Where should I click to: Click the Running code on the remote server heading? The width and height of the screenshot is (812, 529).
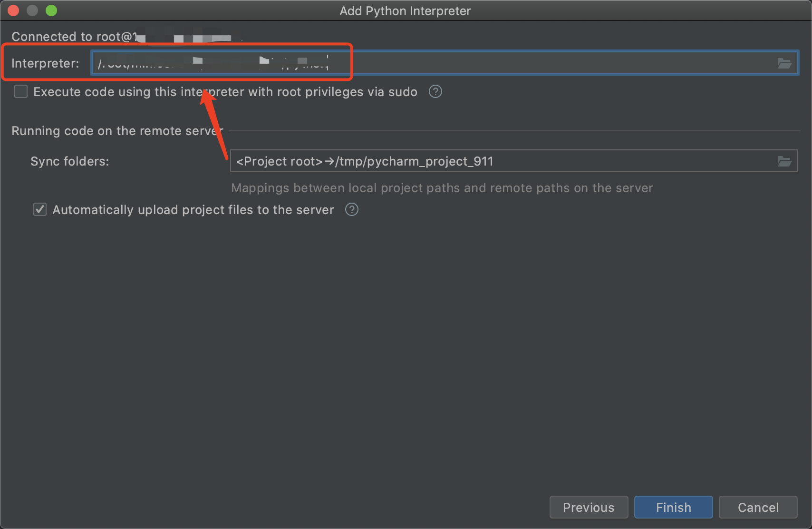click(x=117, y=130)
